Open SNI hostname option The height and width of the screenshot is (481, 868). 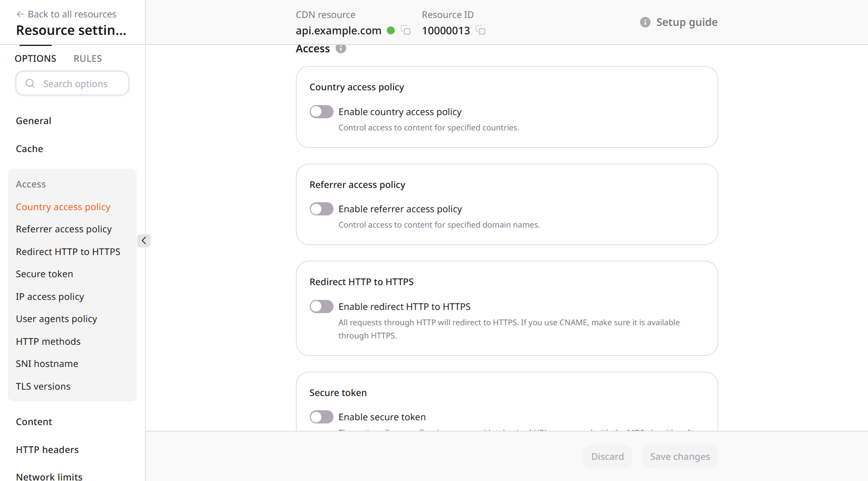click(47, 364)
